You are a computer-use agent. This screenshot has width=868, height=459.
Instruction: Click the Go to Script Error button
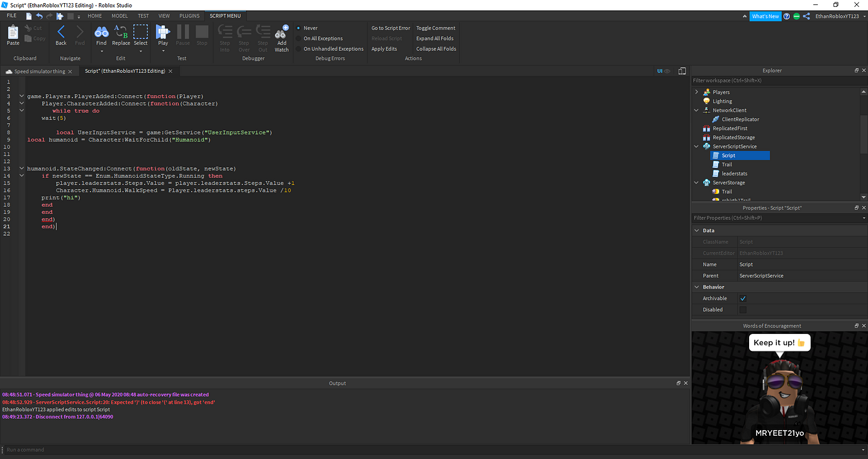[x=390, y=28]
